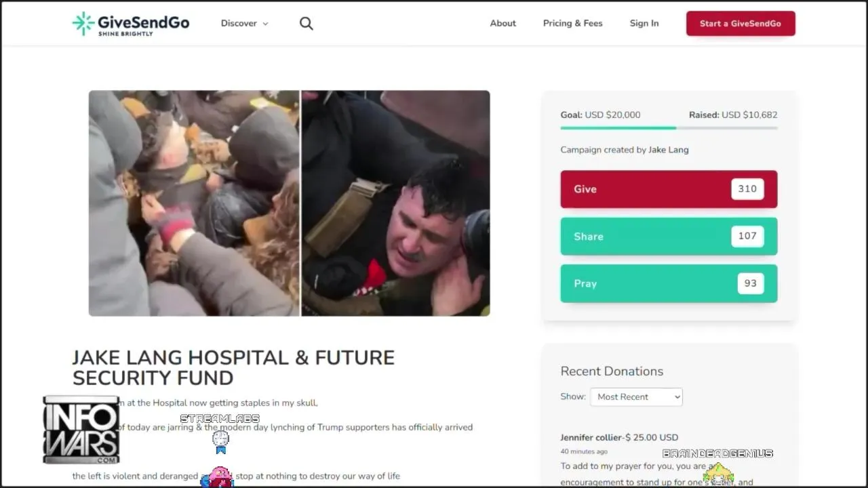The image size is (868, 488).
Task: Click the Jake Lang campaign creator name
Action: coord(668,150)
